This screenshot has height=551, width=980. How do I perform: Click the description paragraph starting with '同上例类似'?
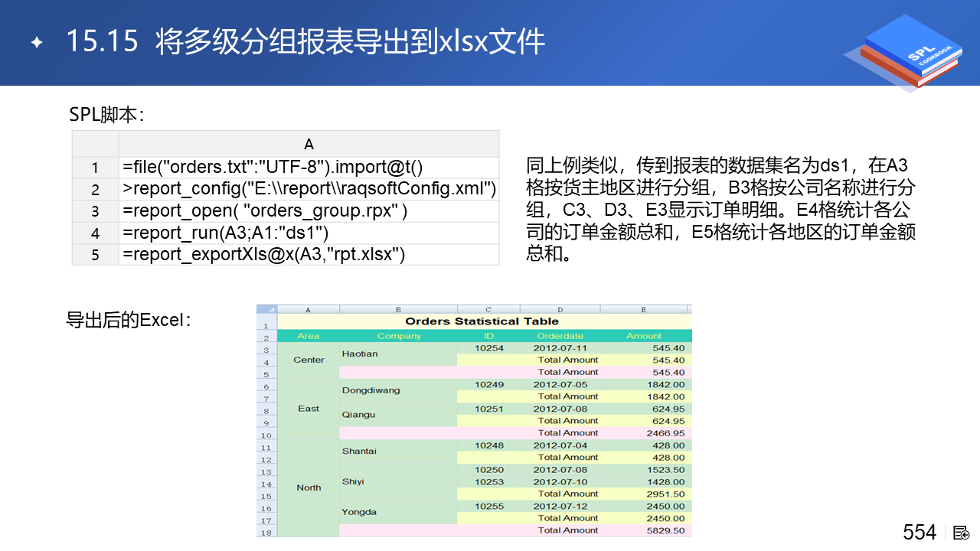coord(720,209)
